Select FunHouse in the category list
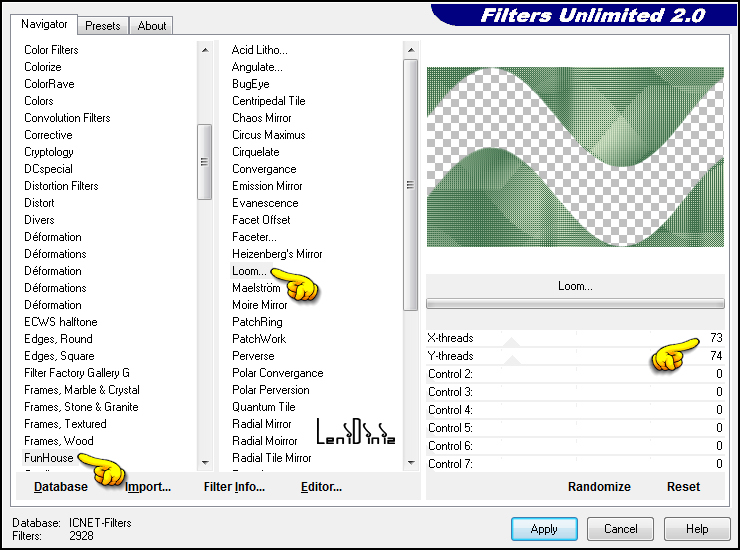 point(50,458)
